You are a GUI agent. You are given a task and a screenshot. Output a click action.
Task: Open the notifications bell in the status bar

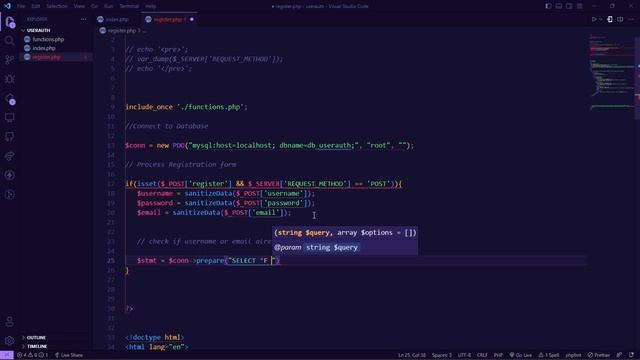tap(631, 355)
